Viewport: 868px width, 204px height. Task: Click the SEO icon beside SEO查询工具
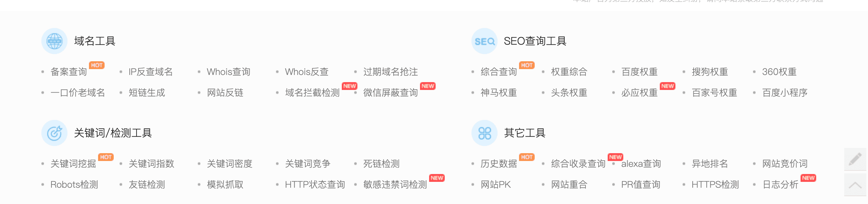click(x=484, y=41)
